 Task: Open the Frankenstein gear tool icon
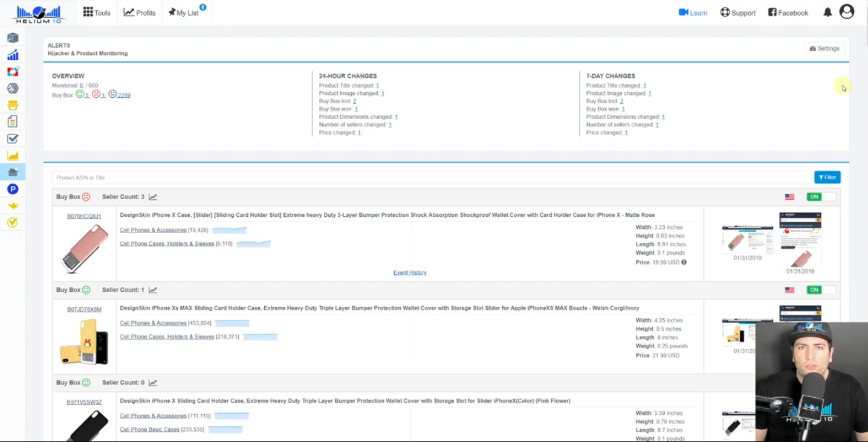13,88
